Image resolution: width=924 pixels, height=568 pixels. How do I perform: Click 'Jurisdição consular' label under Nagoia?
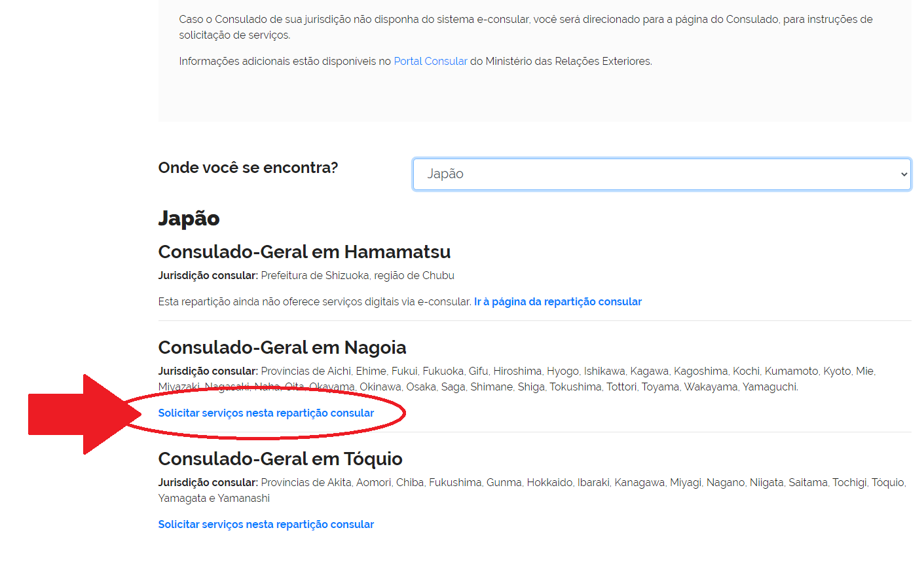208,371
